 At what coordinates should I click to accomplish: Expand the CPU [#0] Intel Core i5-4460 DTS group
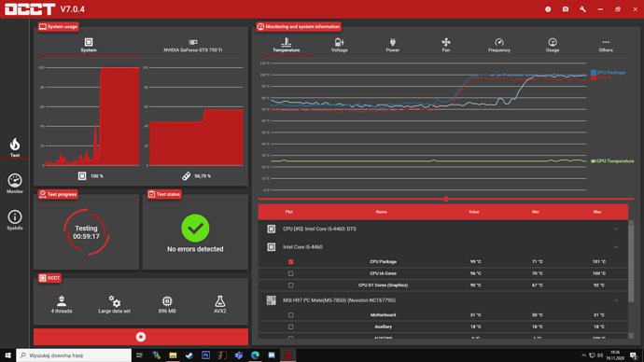tap(616, 229)
